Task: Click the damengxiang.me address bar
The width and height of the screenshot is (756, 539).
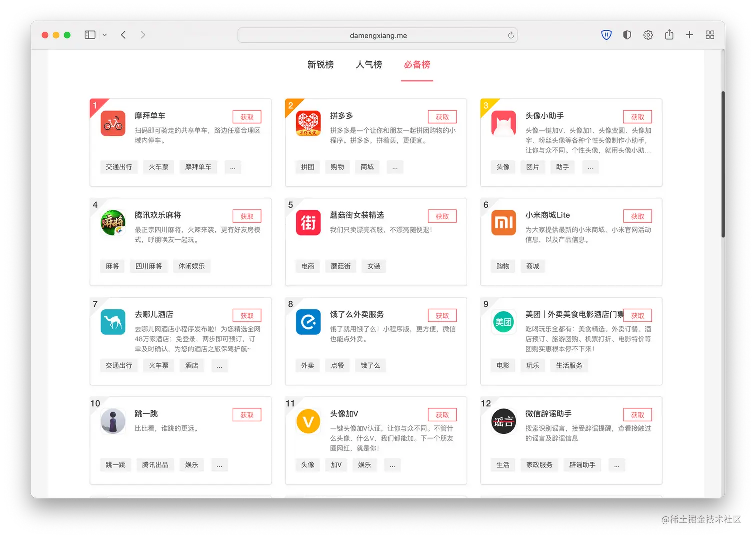Action: [x=377, y=35]
